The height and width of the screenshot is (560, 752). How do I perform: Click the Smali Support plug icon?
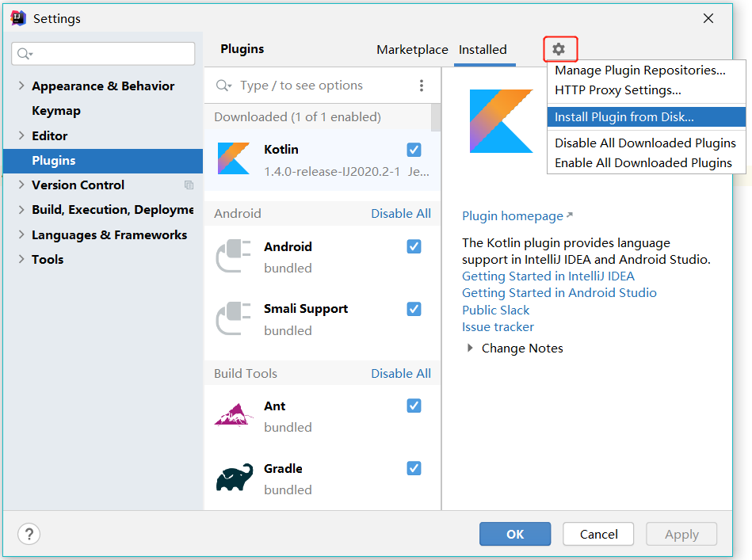234,318
